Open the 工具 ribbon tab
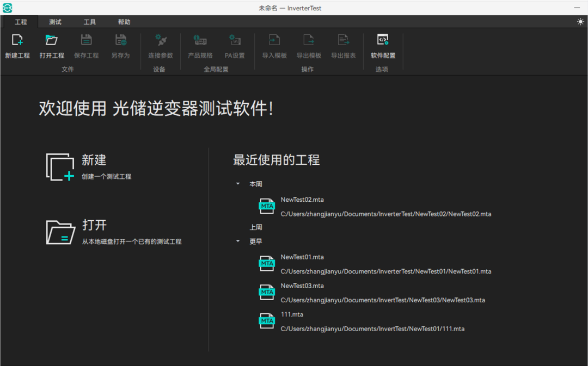588x366 pixels. (90, 22)
